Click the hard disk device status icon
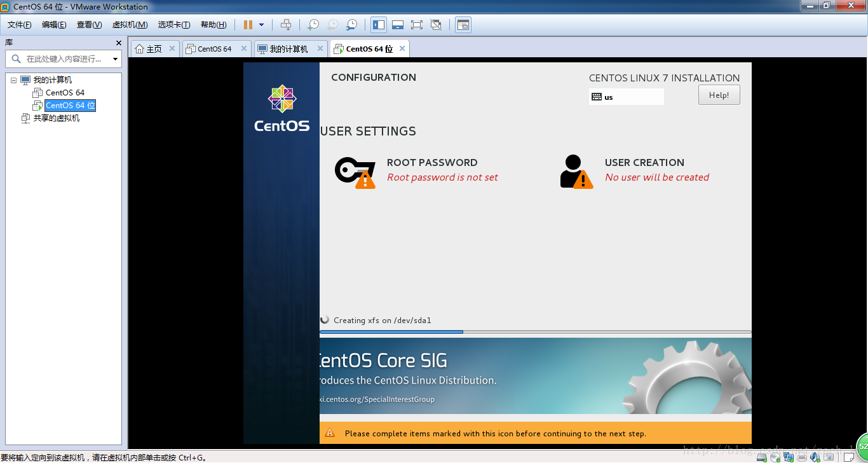The height and width of the screenshot is (463, 868). 762,457
